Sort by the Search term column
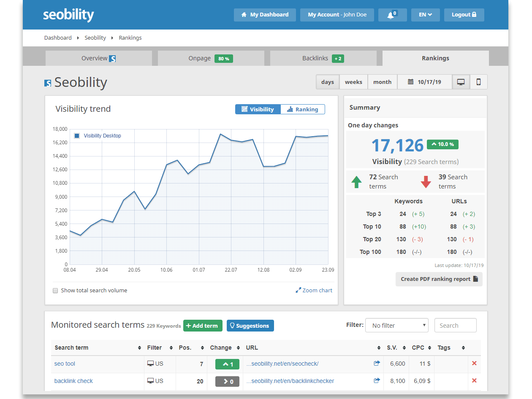This screenshot has width=532, height=399. (x=98, y=348)
